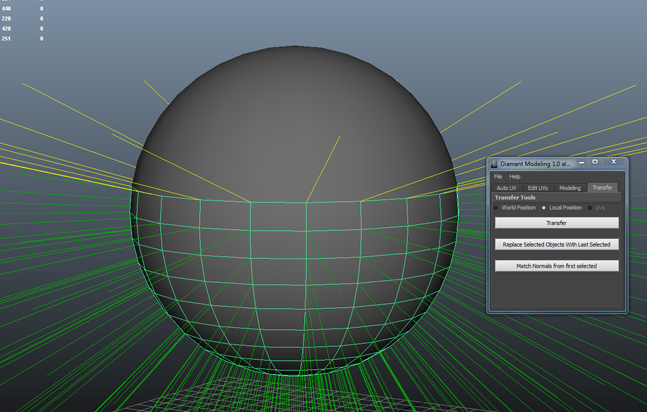Close the Diamant Modeling window
The height and width of the screenshot is (412, 647).
[613, 162]
